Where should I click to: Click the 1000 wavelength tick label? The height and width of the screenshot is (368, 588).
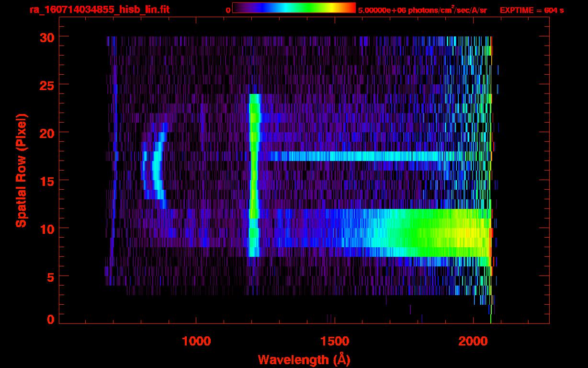pos(196,341)
